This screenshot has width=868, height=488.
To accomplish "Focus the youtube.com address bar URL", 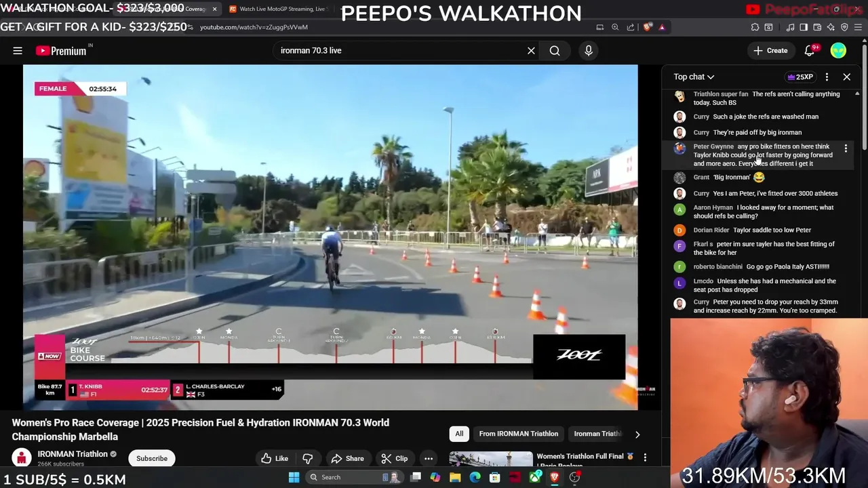I will coord(254,27).
